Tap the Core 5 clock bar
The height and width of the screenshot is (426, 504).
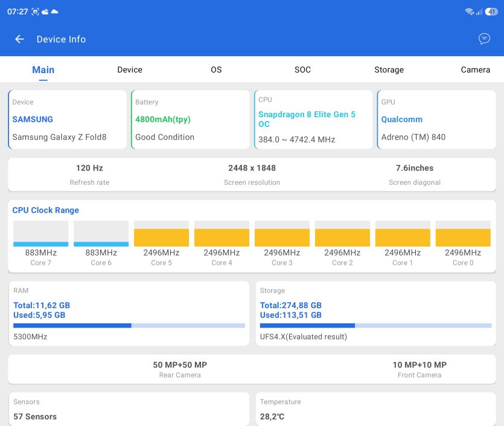(161, 234)
